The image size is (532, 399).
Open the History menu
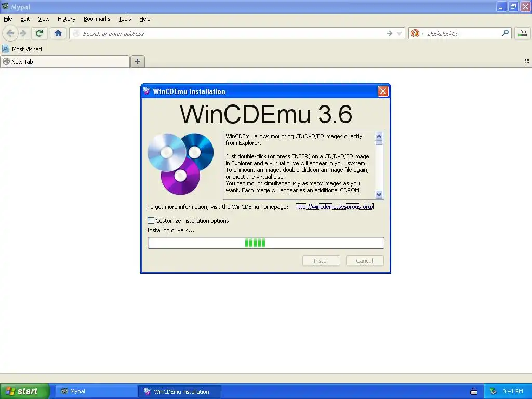click(66, 19)
